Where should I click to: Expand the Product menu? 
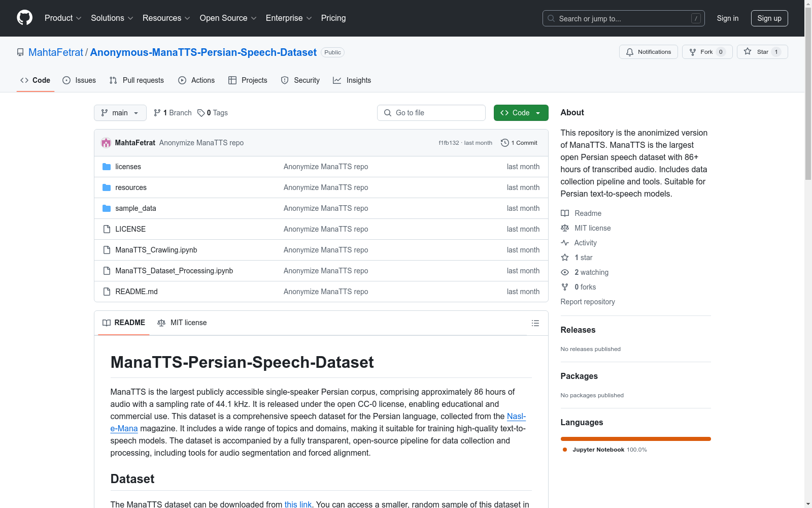pyautogui.click(x=63, y=18)
